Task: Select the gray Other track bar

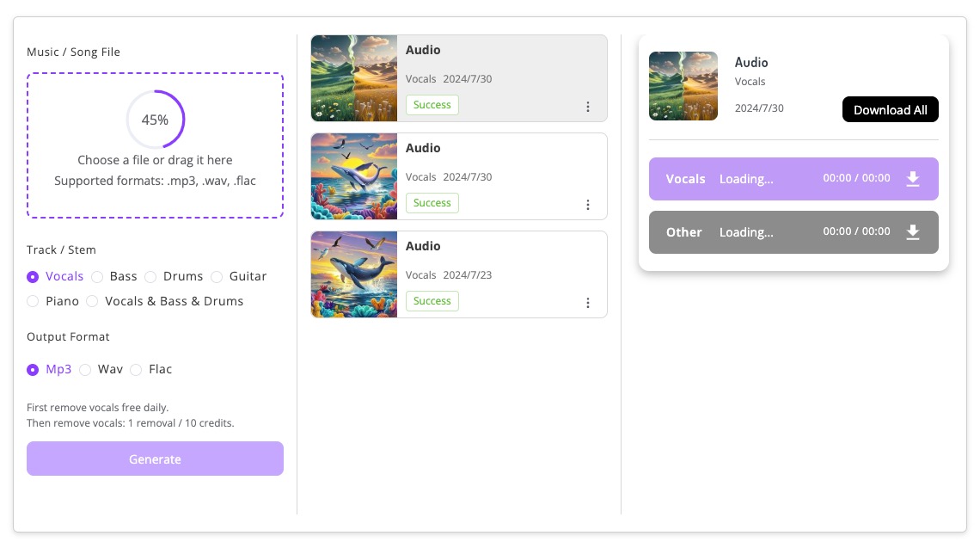Action: (x=793, y=232)
